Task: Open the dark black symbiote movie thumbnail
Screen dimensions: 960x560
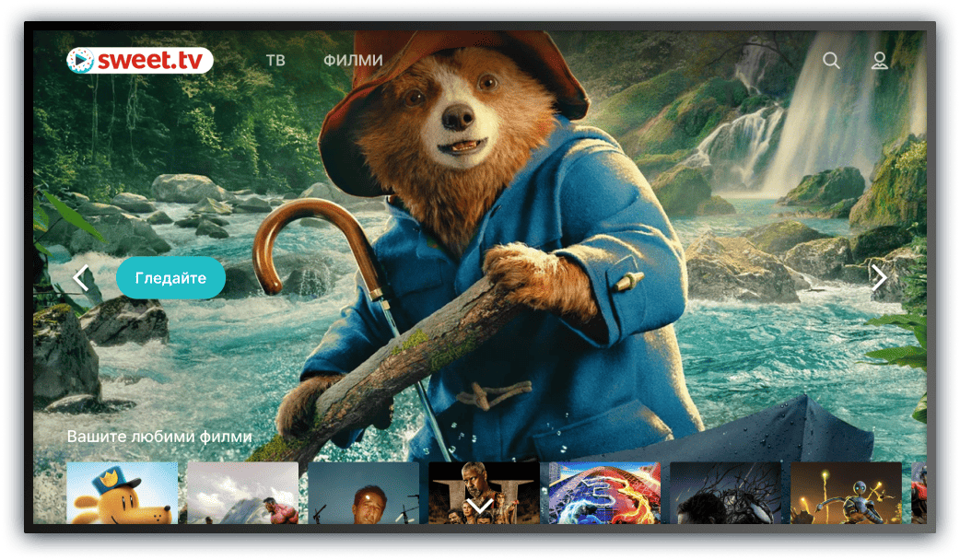Action: tap(725, 493)
